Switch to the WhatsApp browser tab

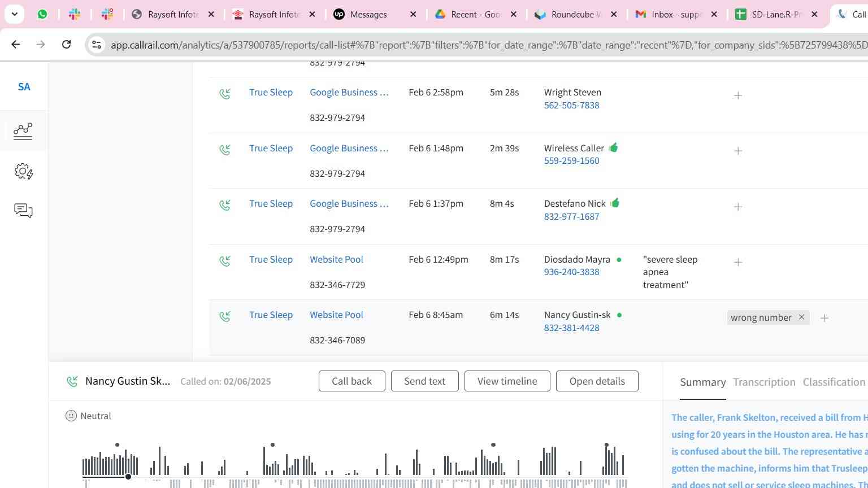coord(42,14)
